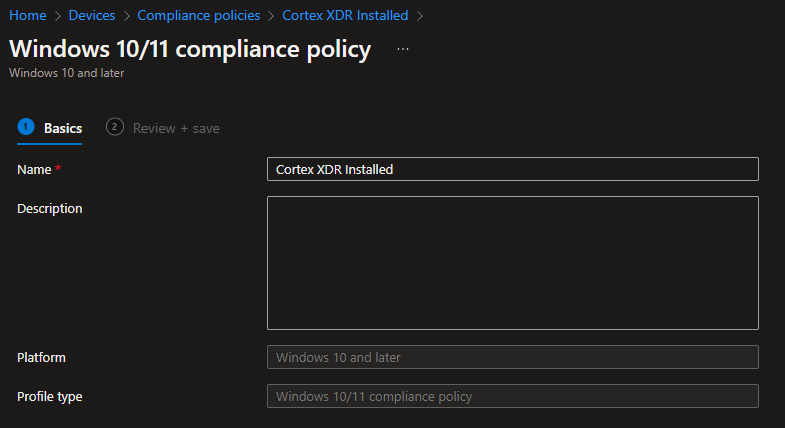785x428 pixels.
Task: Focus the Name text field
Action: [513, 169]
